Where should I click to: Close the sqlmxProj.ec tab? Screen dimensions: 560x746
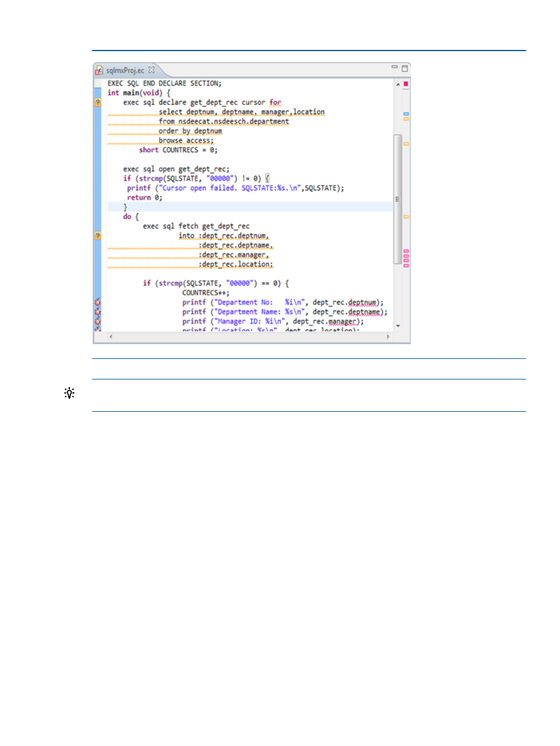point(151,70)
